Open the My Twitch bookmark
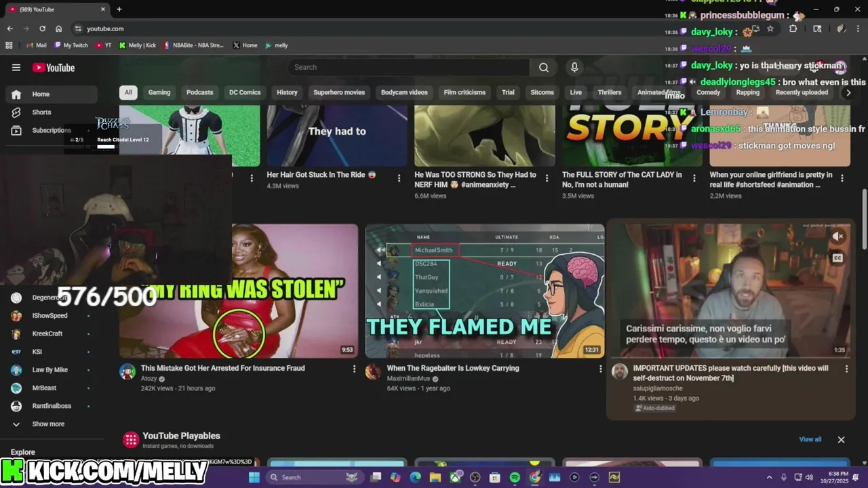This screenshot has width=868, height=488. point(71,45)
